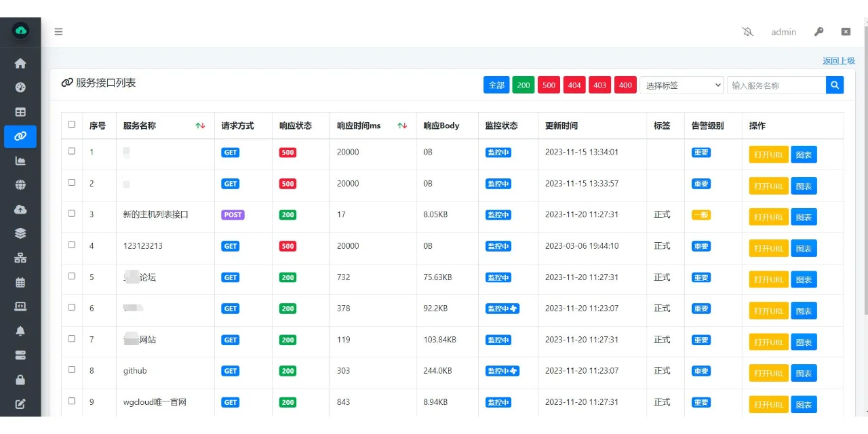
Task: Click 打开URL for 123123213 row
Action: pyautogui.click(x=769, y=248)
